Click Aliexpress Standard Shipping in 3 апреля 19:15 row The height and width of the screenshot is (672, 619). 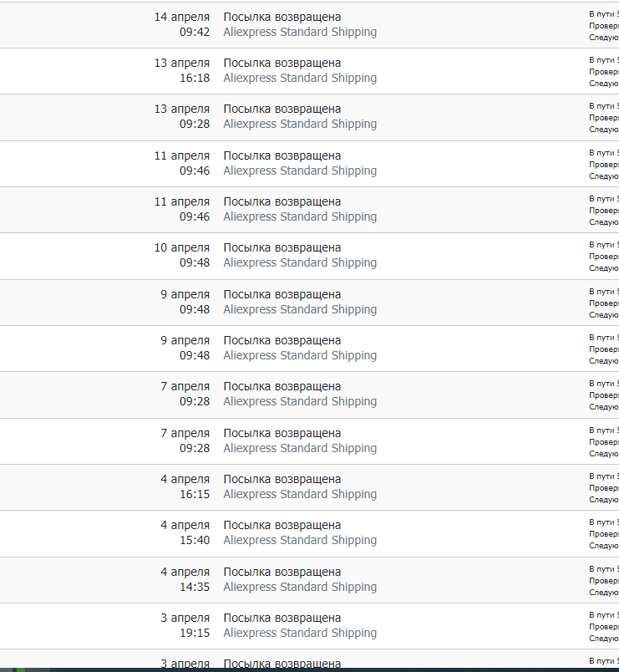pyautogui.click(x=300, y=633)
